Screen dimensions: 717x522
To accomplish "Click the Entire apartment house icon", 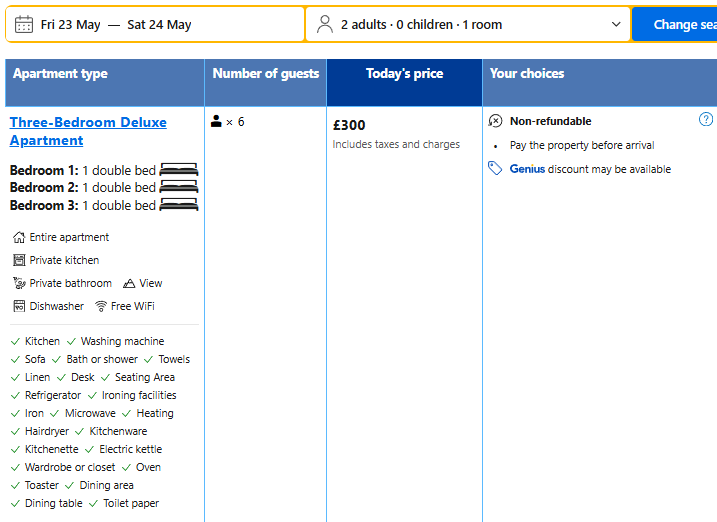I will [19, 238].
